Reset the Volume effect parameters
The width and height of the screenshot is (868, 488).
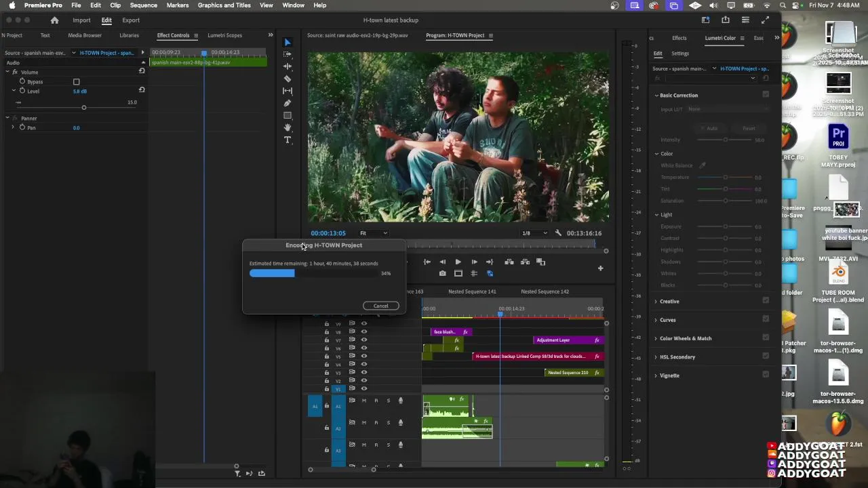142,71
